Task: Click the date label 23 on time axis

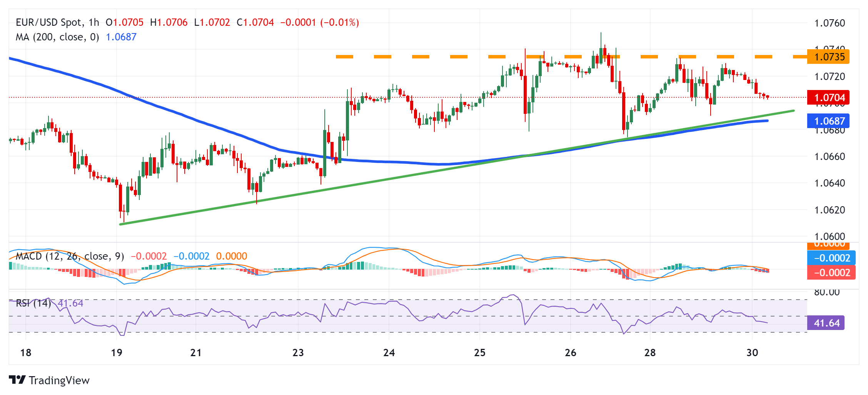Action: [298, 353]
